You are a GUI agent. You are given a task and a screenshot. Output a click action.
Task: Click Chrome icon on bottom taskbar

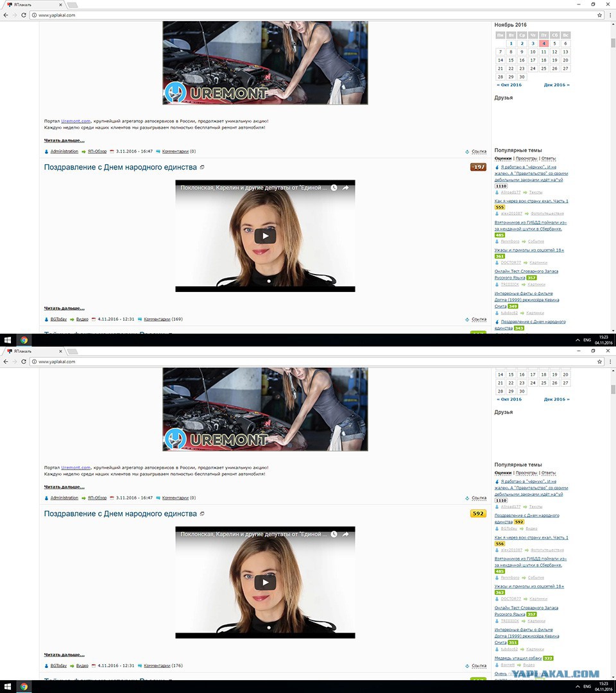click(x=24, y=687)
